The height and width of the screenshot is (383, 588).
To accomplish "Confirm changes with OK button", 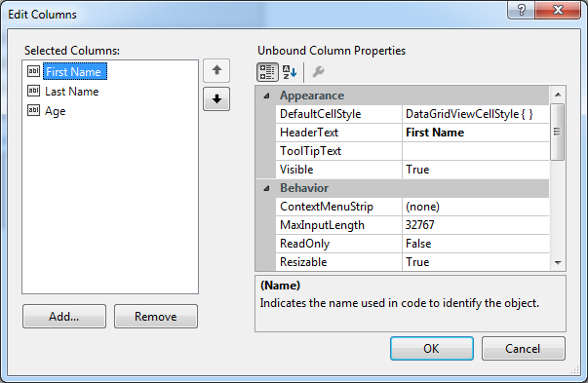I will 432,349.
